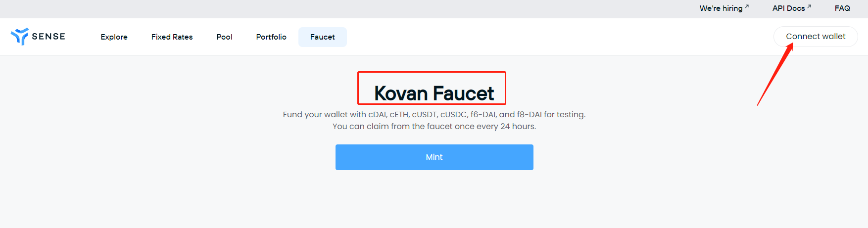The height and width of the screenshot is (228, 868).
Task: Select the highlighted Faucet tab
Action: click(x=323, y=37)
